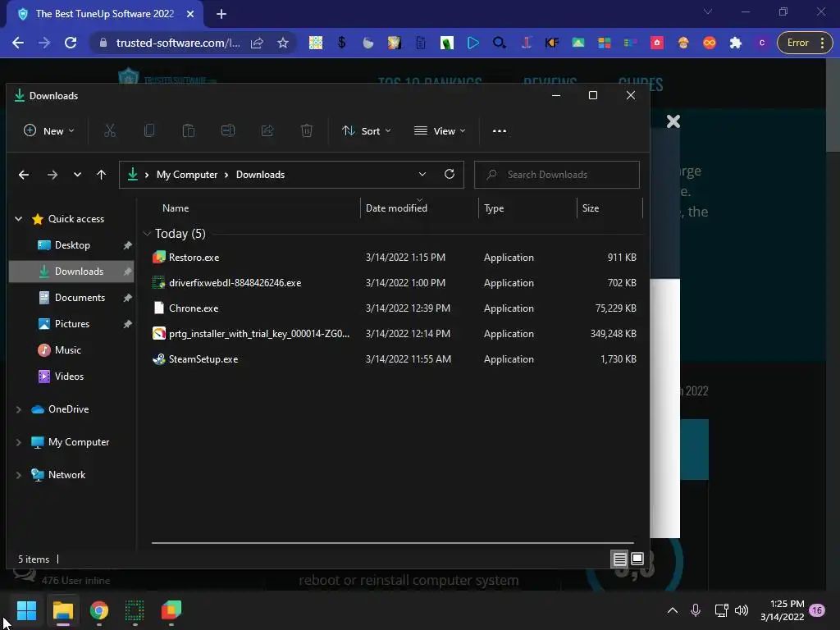Open notification count badge 16
The image size is (840, 630).
(817, 610)
